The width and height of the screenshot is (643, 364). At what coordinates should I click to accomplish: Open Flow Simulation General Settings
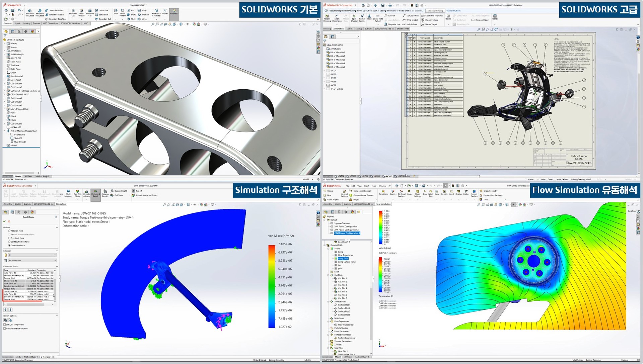[x=344, y=194]
